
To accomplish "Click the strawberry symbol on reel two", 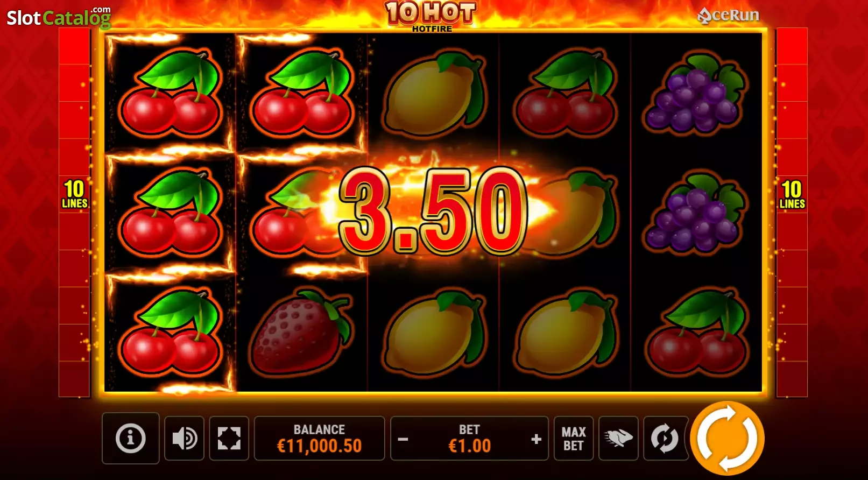I will 301,332.
